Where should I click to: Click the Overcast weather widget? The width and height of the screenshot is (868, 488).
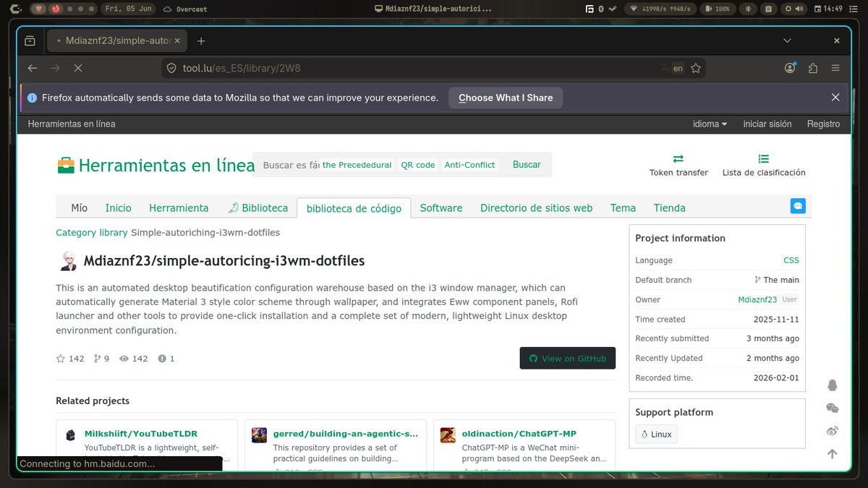click(185, 9)
